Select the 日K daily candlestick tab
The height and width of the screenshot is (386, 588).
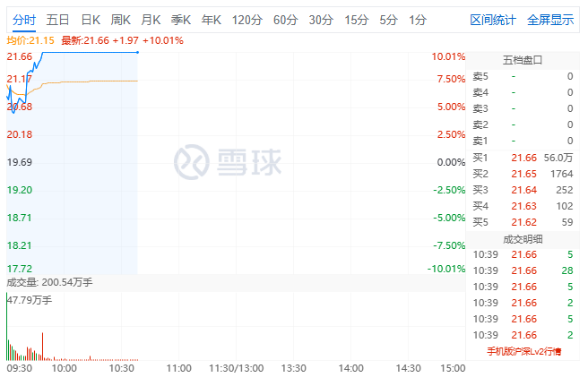click(x=91, y=20)
